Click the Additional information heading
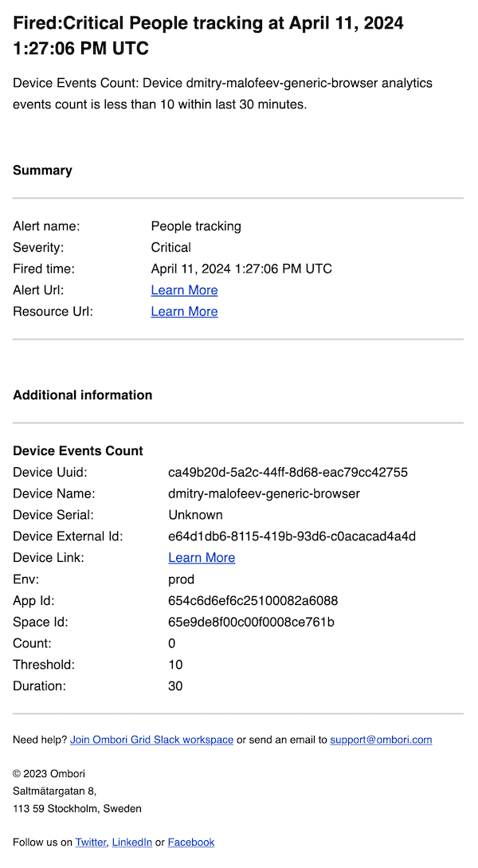The image size is (478, 868). point(82,395)
